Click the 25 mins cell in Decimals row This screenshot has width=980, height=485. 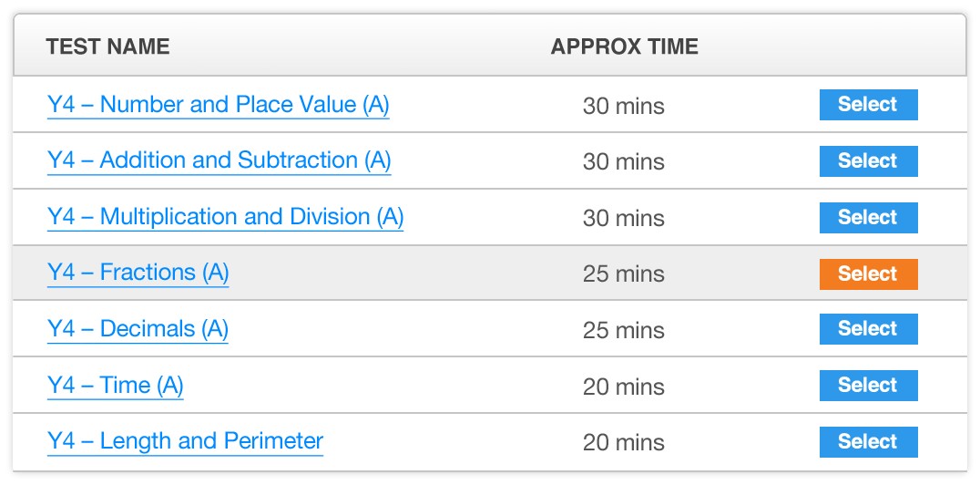click(624, 330)
